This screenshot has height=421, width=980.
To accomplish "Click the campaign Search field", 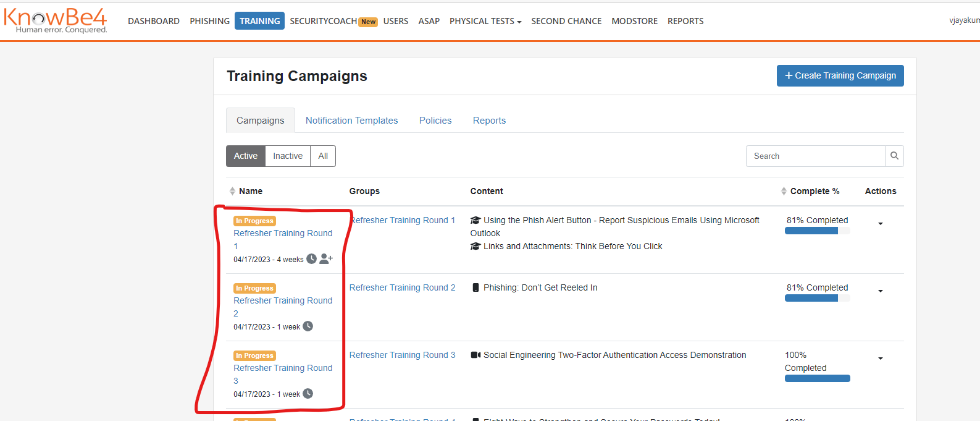I will (x=815, y=156).
